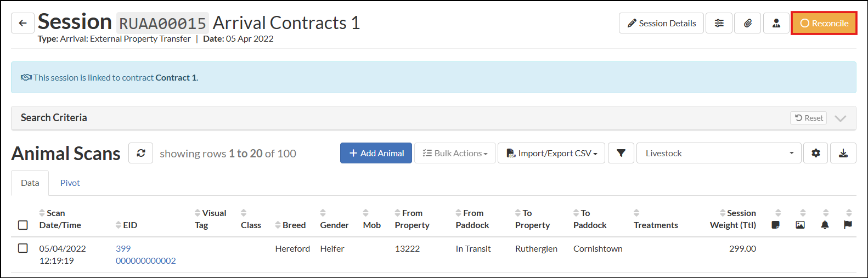Image resolution: width=868 pixels, height=278 pixels.
Task: Open the Livestock view dropdown
Action: coord(719,153)
